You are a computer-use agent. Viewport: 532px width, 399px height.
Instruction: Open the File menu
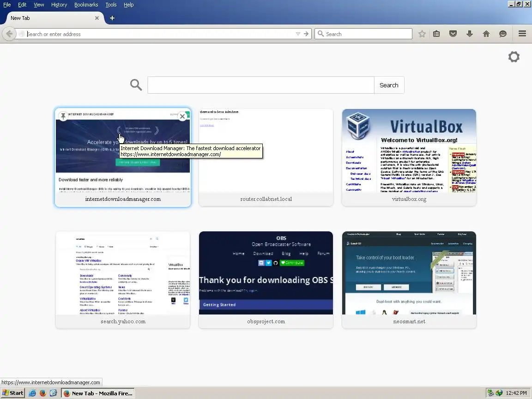coord(7,5)
